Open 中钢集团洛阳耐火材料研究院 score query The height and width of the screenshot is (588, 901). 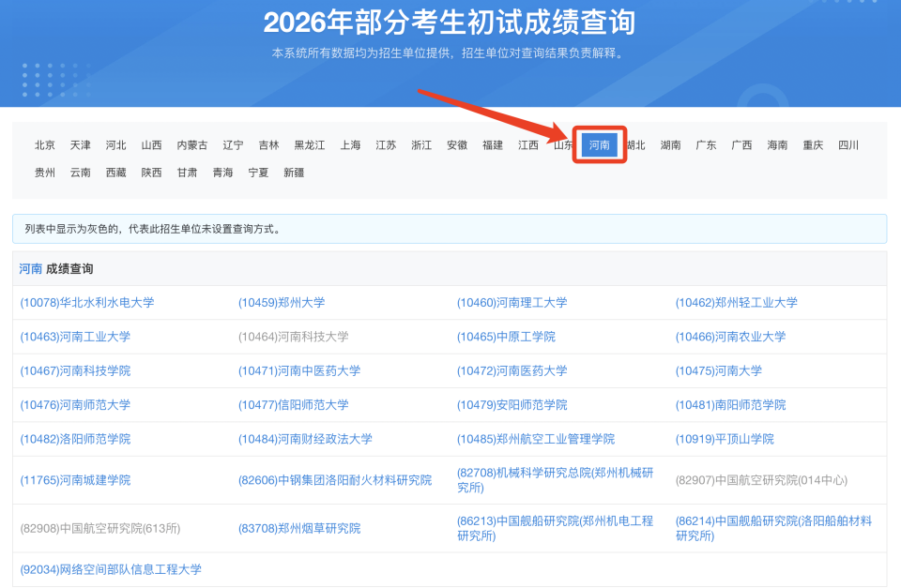click(x=335, y=479)
